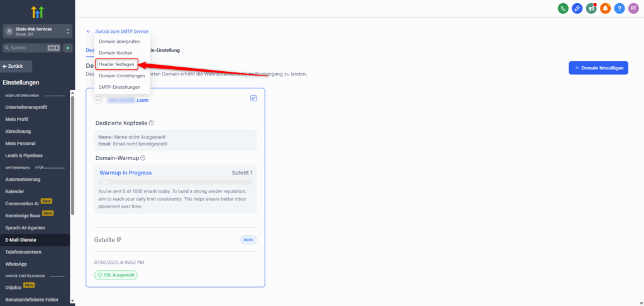The image size is (644, 306).
Task: Toggle the checkbox on the domain card
Action: pos(253,98)
